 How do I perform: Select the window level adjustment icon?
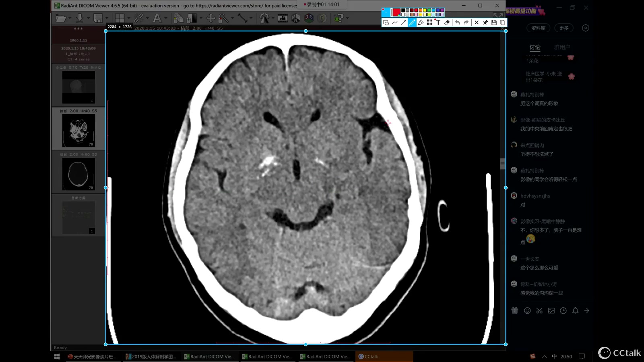coord(192,18)
